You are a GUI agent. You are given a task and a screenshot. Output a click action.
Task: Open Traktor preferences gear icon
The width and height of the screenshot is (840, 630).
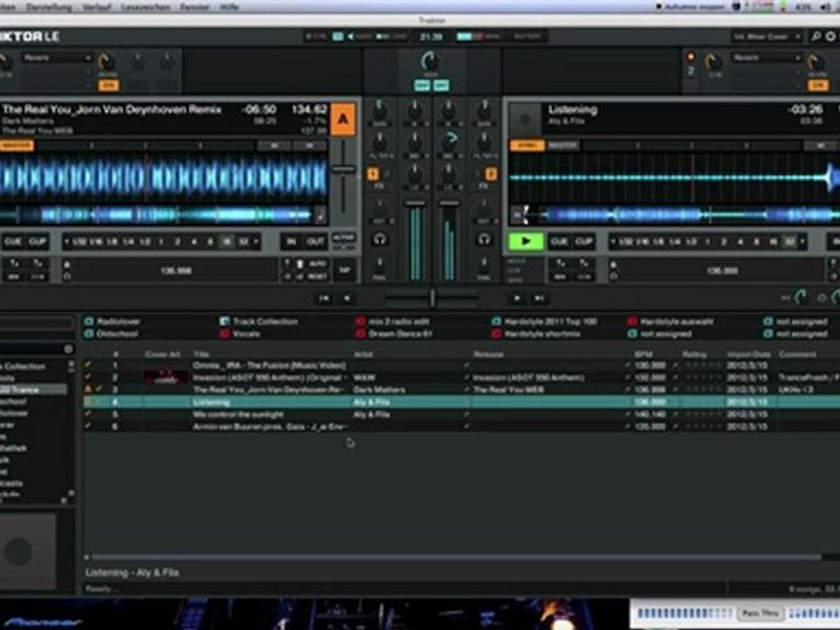830,37
